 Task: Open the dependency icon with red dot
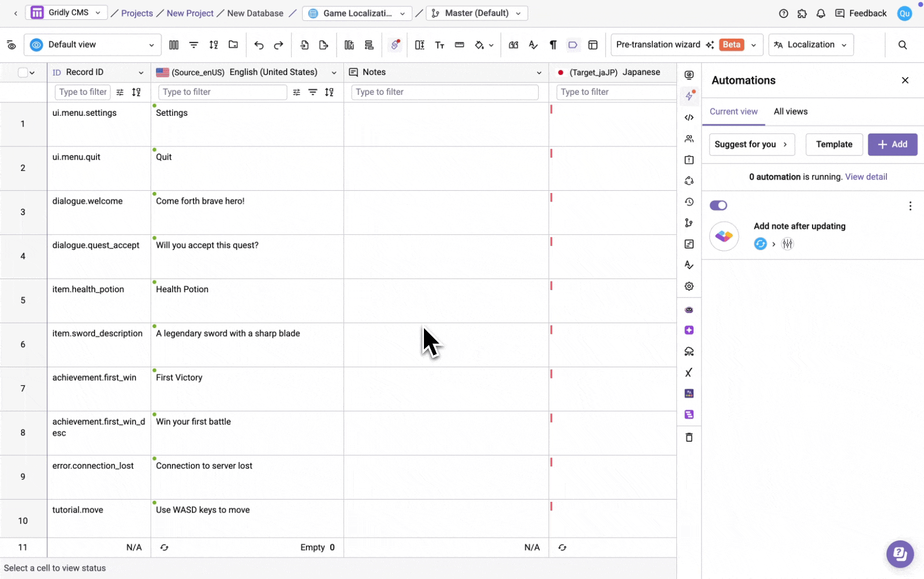tap(395, 45)
